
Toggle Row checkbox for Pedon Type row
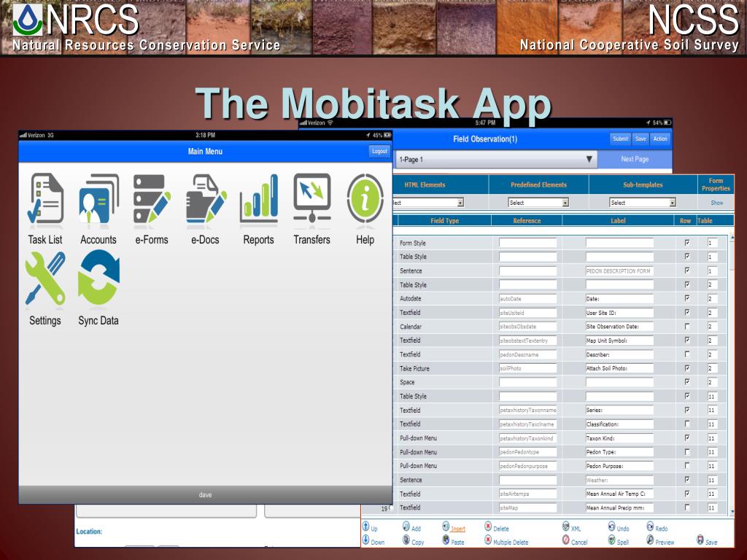click(686, 451)
